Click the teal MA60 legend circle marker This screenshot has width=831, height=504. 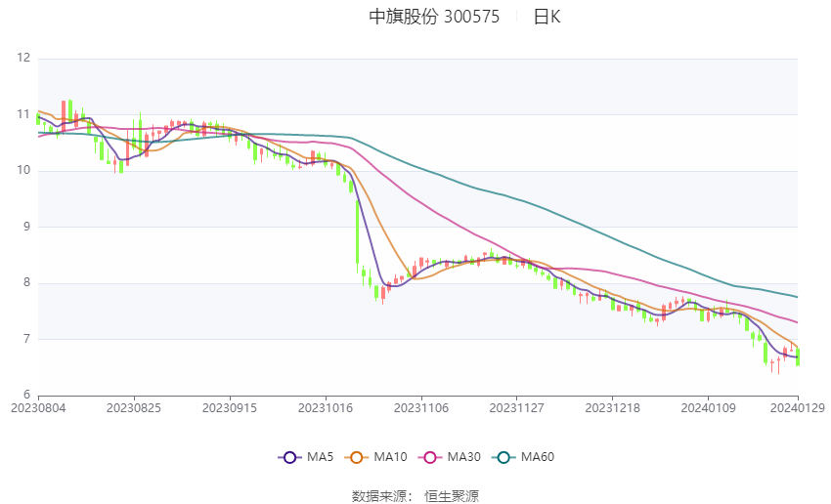click(x=502, y=456)
